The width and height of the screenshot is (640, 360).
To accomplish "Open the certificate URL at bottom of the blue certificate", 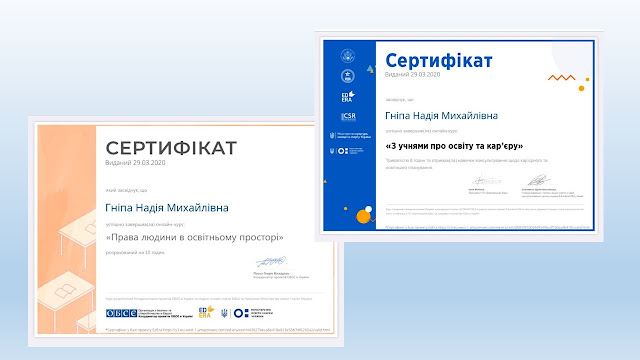I will coord(487,227).
